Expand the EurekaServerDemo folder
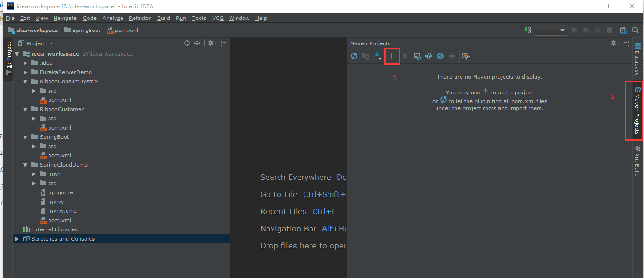644x278 pixels. (x=26, y=72)
